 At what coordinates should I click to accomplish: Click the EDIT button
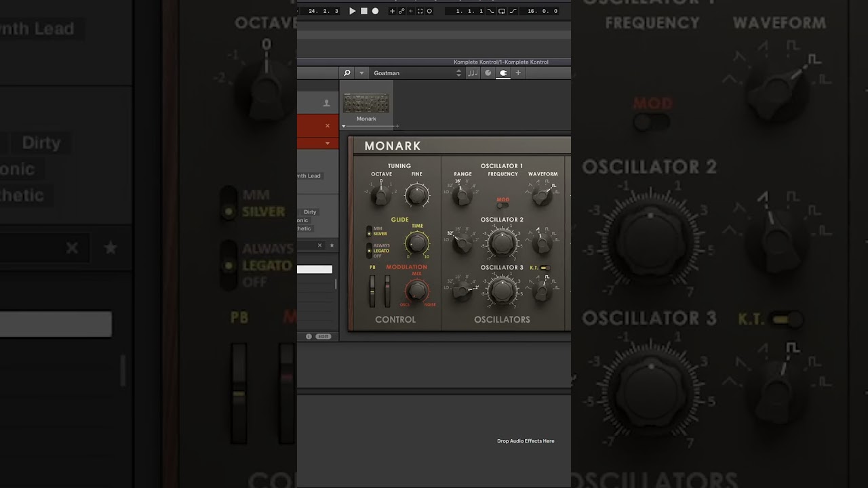tap(323, 336)
